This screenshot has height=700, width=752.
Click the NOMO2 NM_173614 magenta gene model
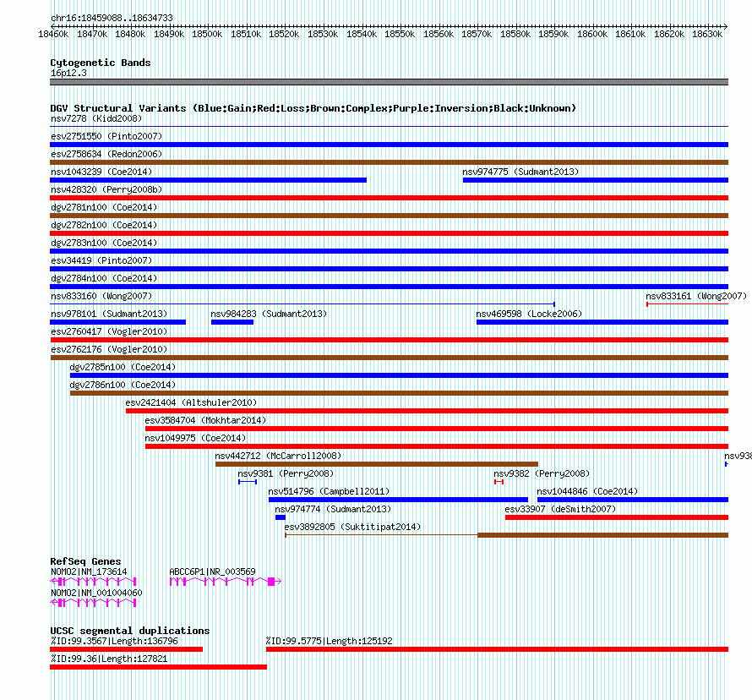(93, 582)
